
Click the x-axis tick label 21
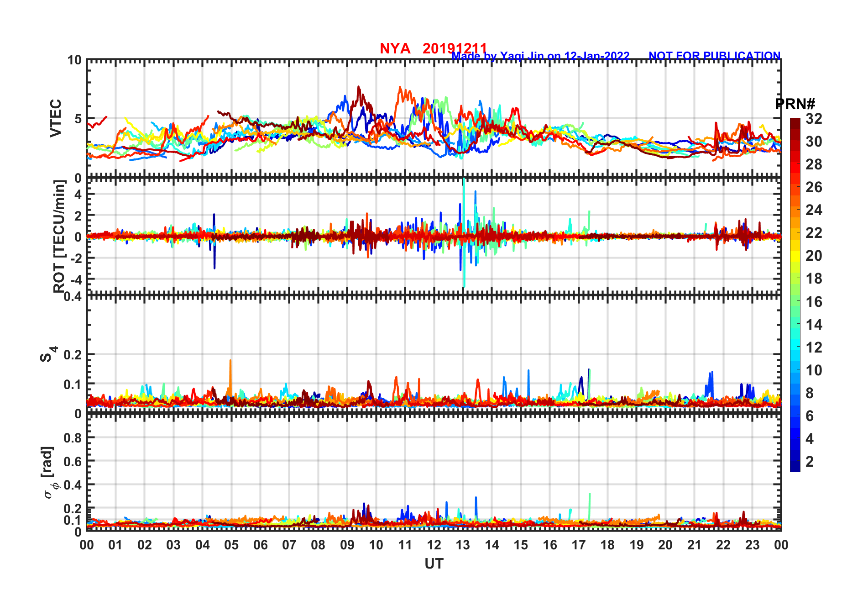(x=695, y=545)
